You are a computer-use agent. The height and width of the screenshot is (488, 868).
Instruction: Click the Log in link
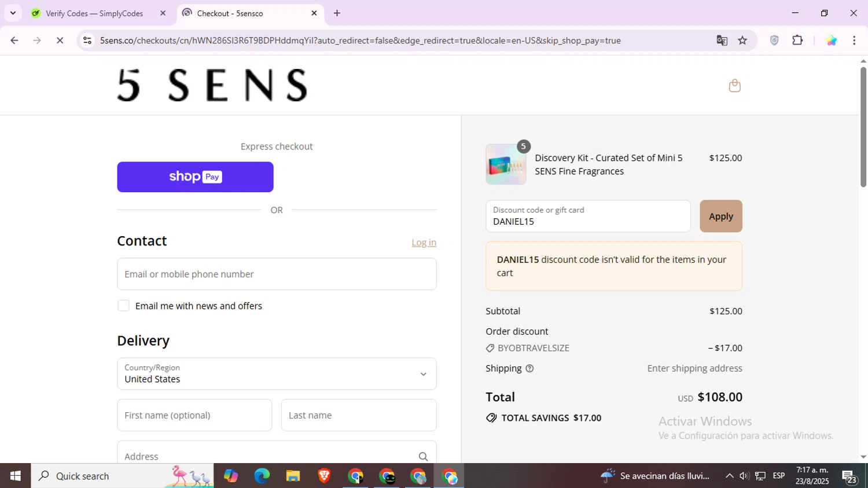424,243
